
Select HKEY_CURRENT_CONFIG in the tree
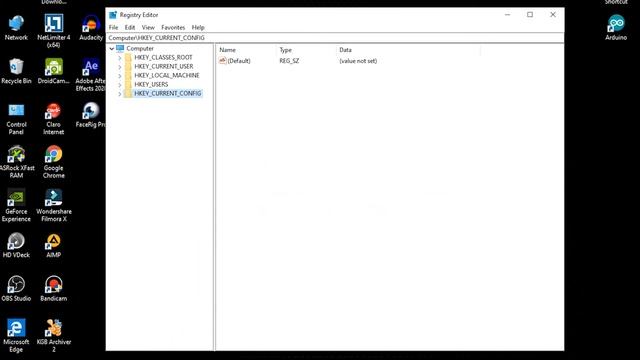[168, 93]
